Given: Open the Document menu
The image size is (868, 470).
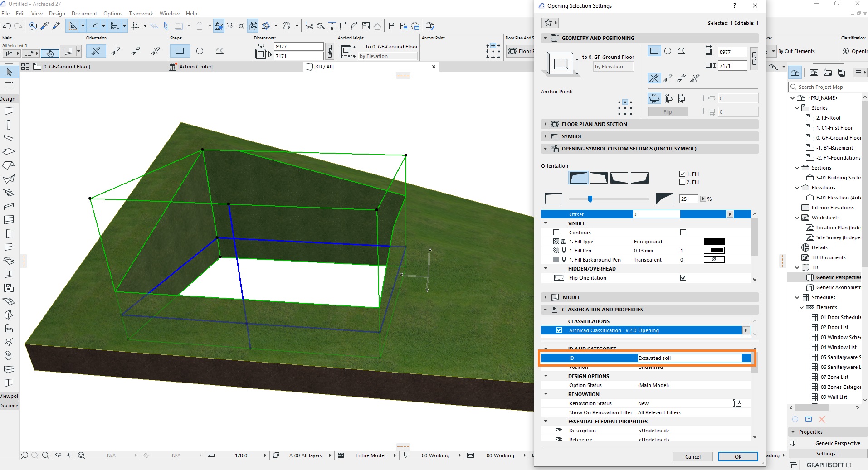Looking at the screenshot, I should (x=84, y=14).
